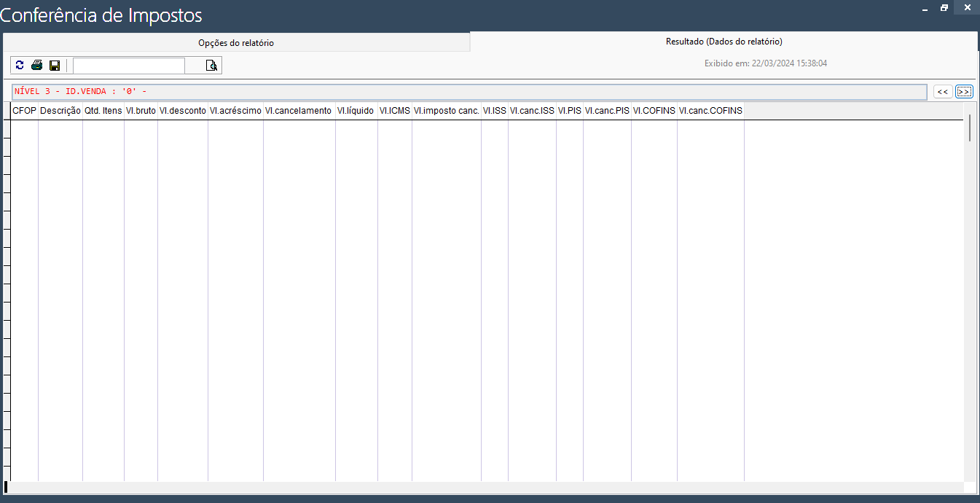This screenshot has width=980, height=503.
Task: Select Resultado (Dados do relatório) tab
Action: coord(724,42)
